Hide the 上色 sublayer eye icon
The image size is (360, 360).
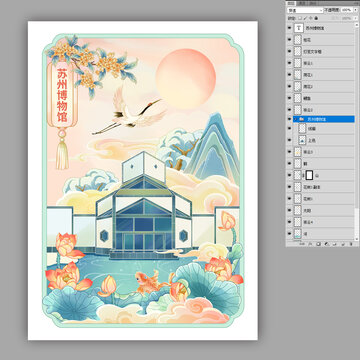[x=289, y=141]
